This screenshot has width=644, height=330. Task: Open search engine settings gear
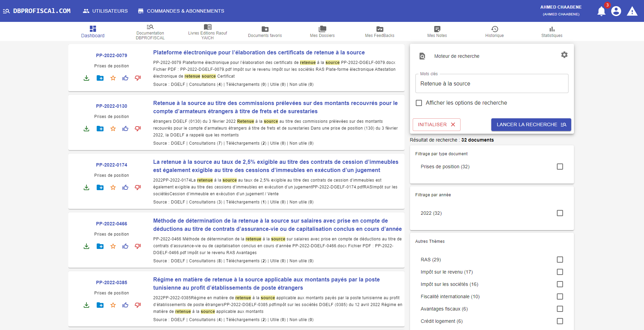pos(564,55)
